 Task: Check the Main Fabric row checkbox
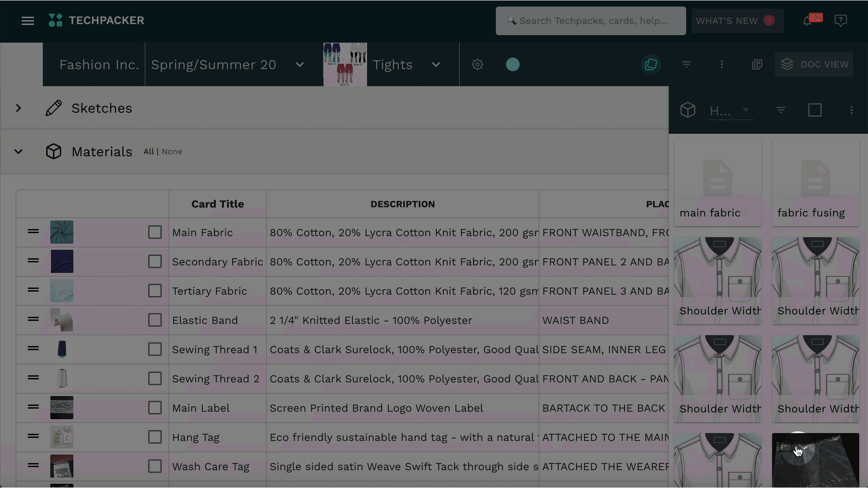pos(155,232)
